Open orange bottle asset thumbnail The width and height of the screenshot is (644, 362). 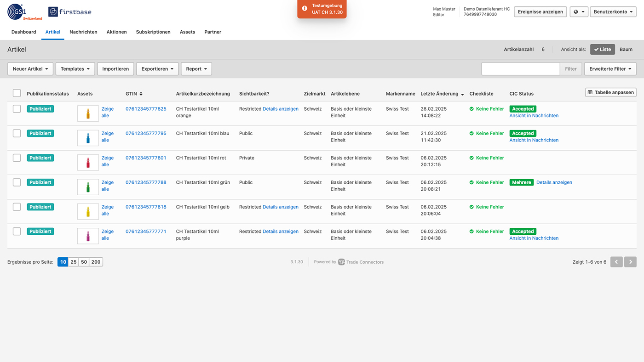coord(88,113)
